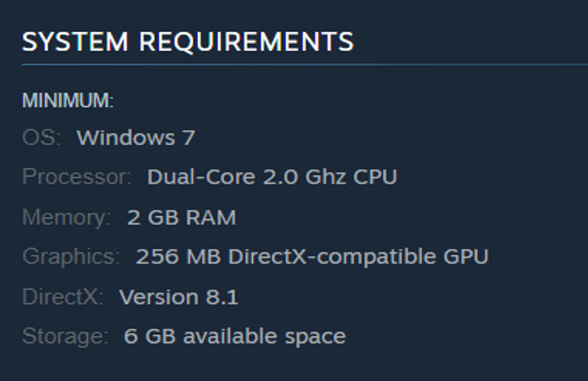Click the SYSTEM REQUIREMENTS heading
The height and width of the screenshot is (381, 588).
[x=188, y=41]
